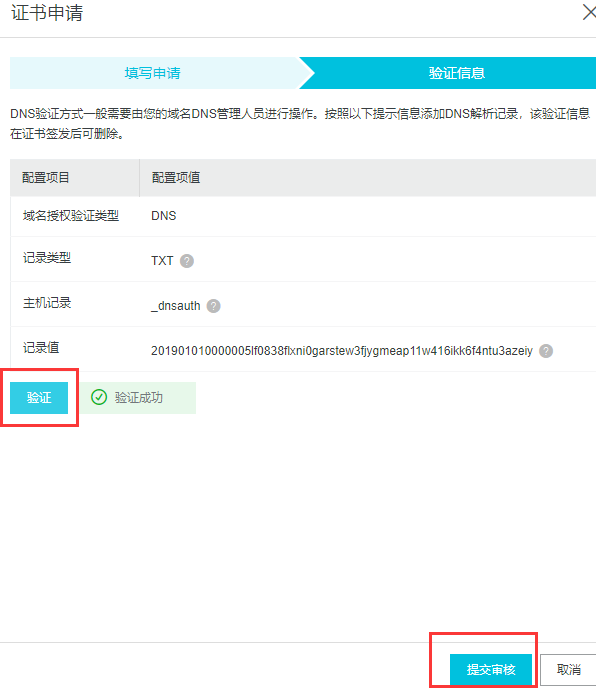Click the 域名授权验证类型 row label
The width and height of the screenshot is (596, 688).
click(x=71, y=216)
